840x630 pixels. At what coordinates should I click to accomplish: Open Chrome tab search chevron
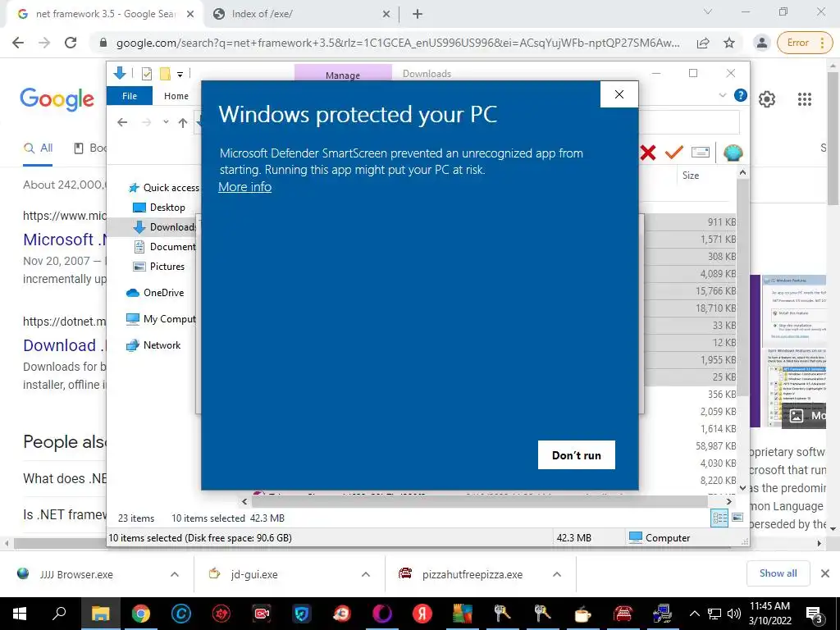click(x=708, y=11)
